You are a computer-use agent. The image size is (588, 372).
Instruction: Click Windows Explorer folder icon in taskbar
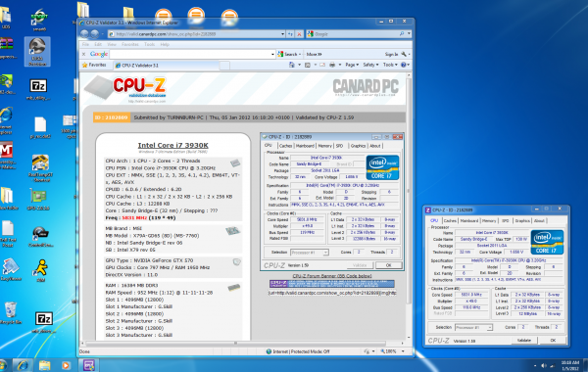coord(44,365)
